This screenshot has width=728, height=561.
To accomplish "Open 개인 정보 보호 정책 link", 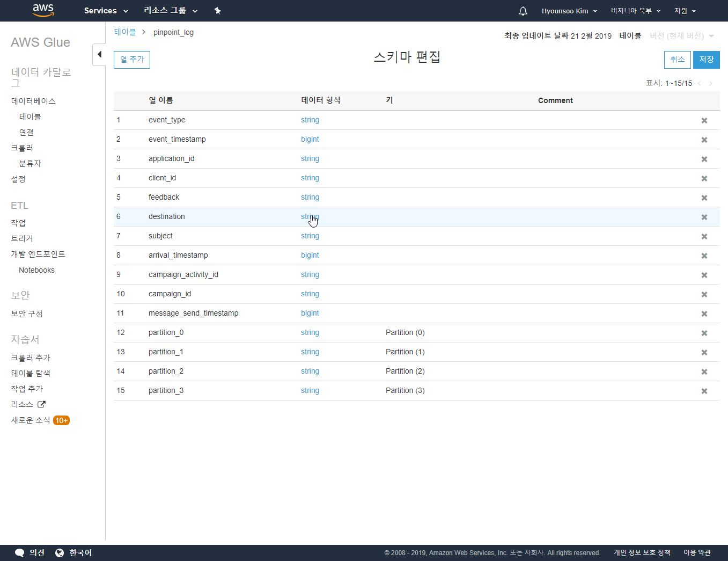I will (x=642, y=552).
